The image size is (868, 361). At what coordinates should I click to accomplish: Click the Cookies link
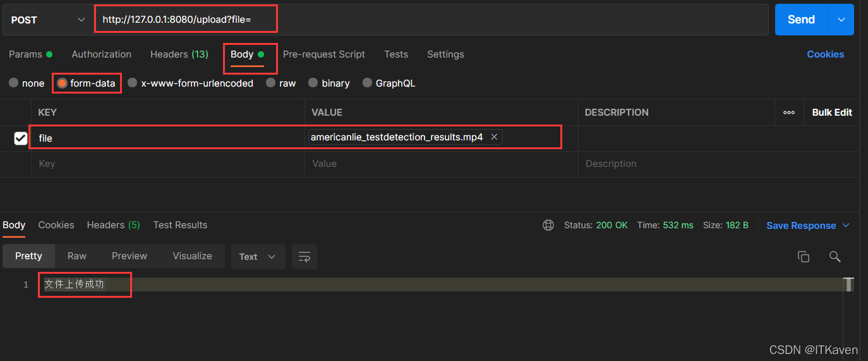[825, 54]
